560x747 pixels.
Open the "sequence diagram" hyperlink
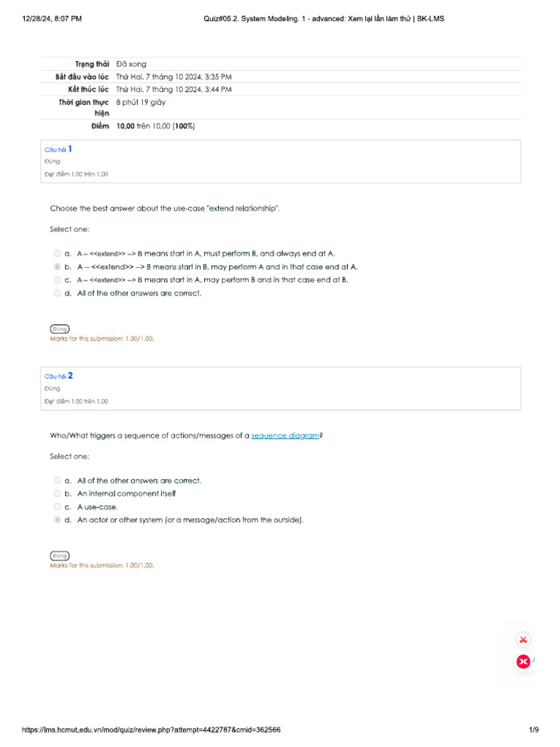285,436
